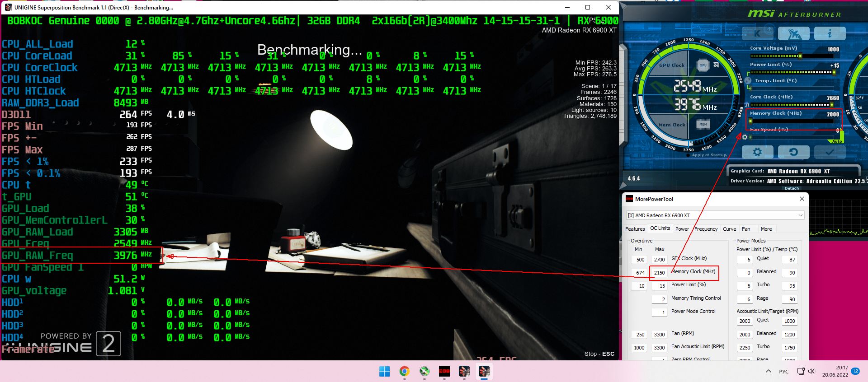Adjust the Temp. Limit slider in Afterburner
This screenshot has height=382, width=868.
[792, 89]
